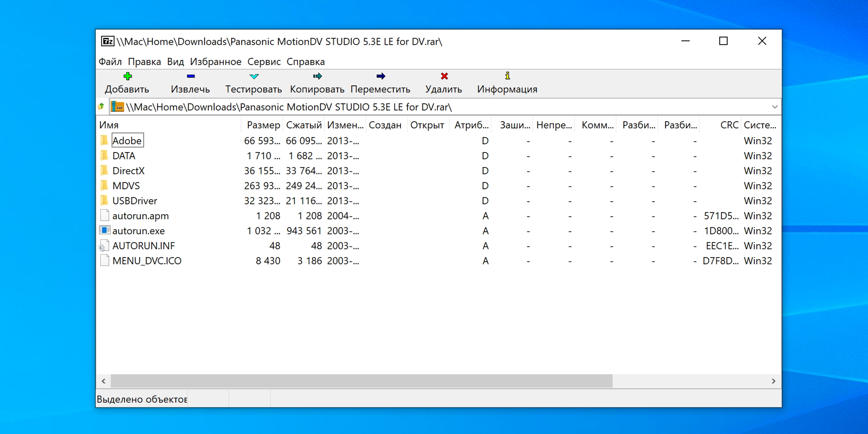Open the Вид menu
868x434 pixels.
click(175, 62)
